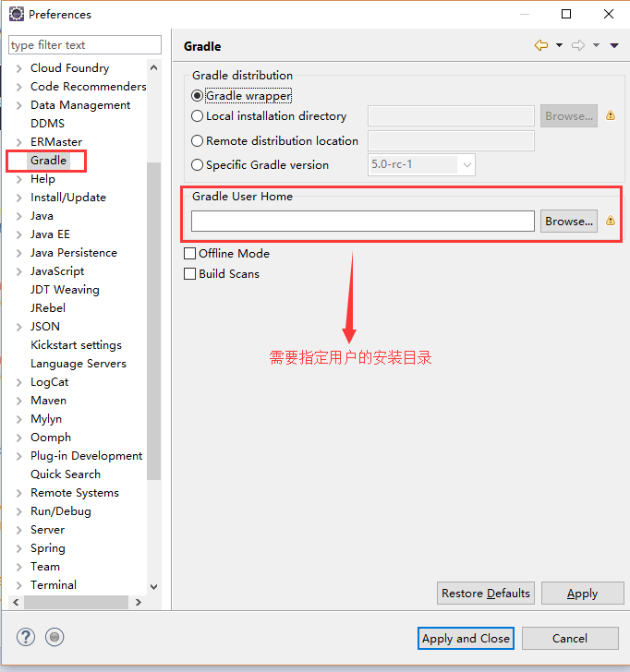Expand the Cloud Foundry tree node
630x672 pixels.
(x=18, y=68)
